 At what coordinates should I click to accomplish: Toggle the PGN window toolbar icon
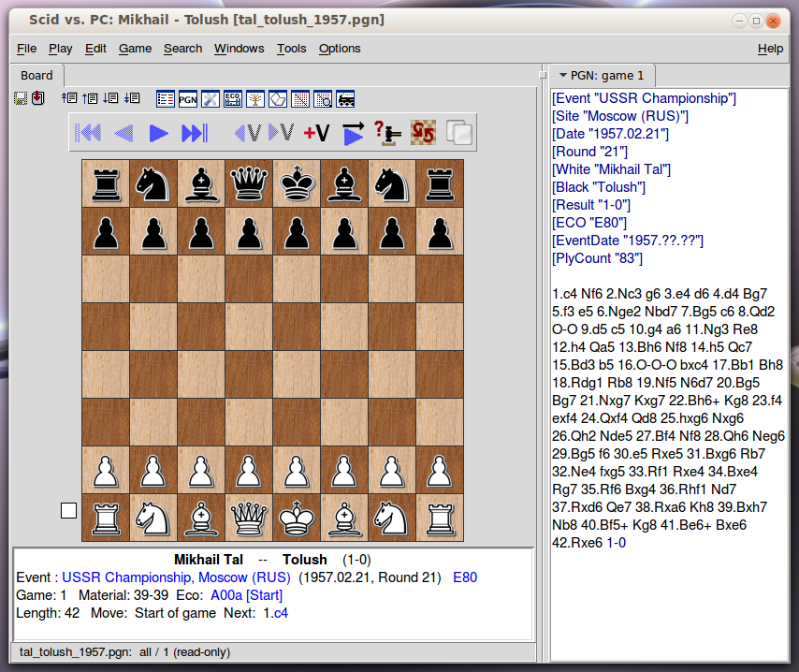tap(187, 99)
